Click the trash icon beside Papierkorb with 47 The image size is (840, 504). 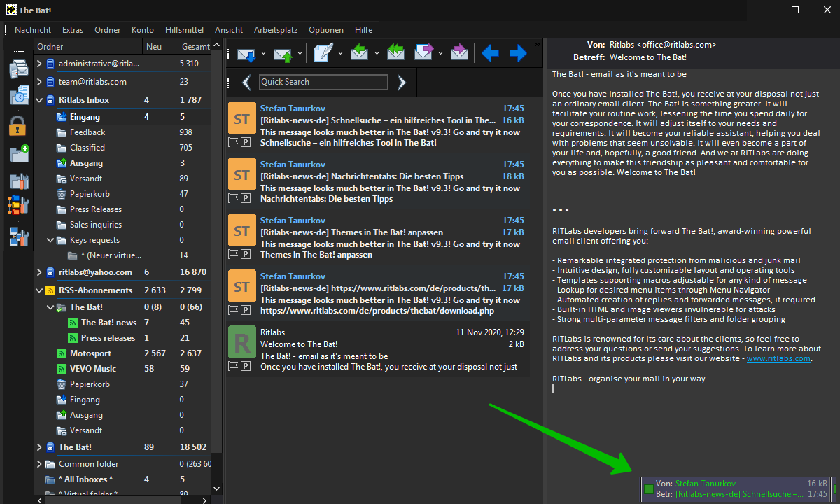(61, 194)
